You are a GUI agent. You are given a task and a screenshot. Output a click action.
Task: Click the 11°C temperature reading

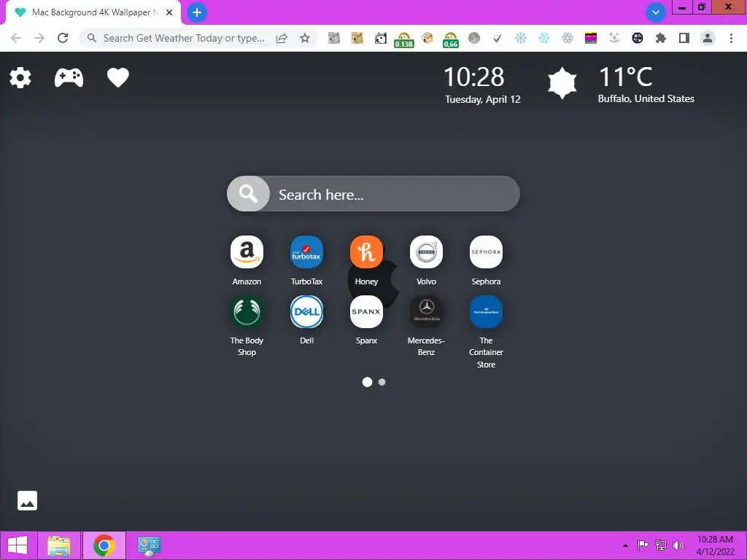coord(625,77)
